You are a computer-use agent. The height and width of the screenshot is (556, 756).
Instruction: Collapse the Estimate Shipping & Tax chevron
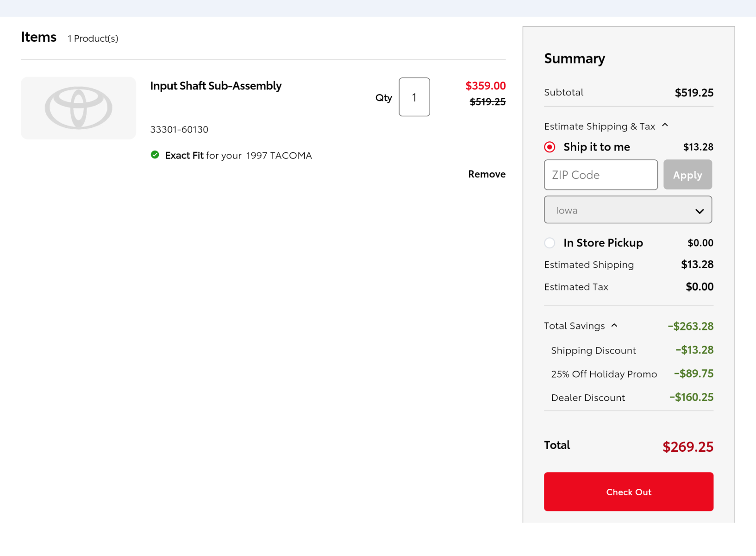(x=665, y=126)
